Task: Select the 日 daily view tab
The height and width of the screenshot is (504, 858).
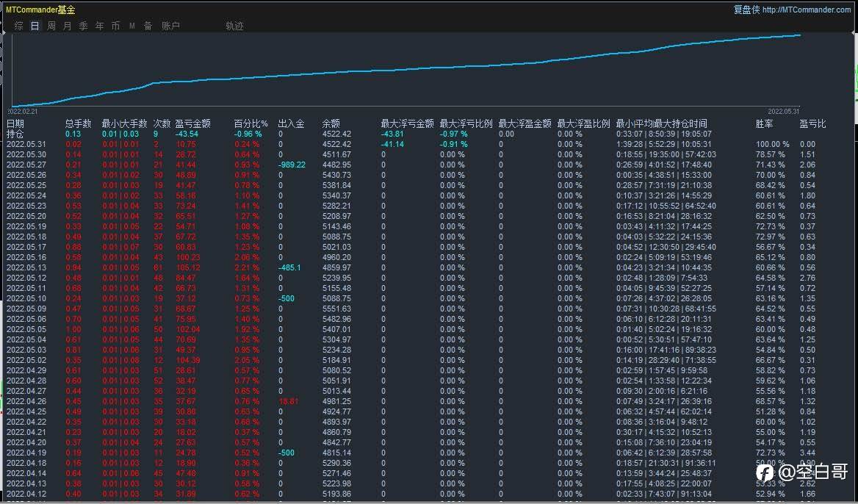Action: [x=35, y=26]
